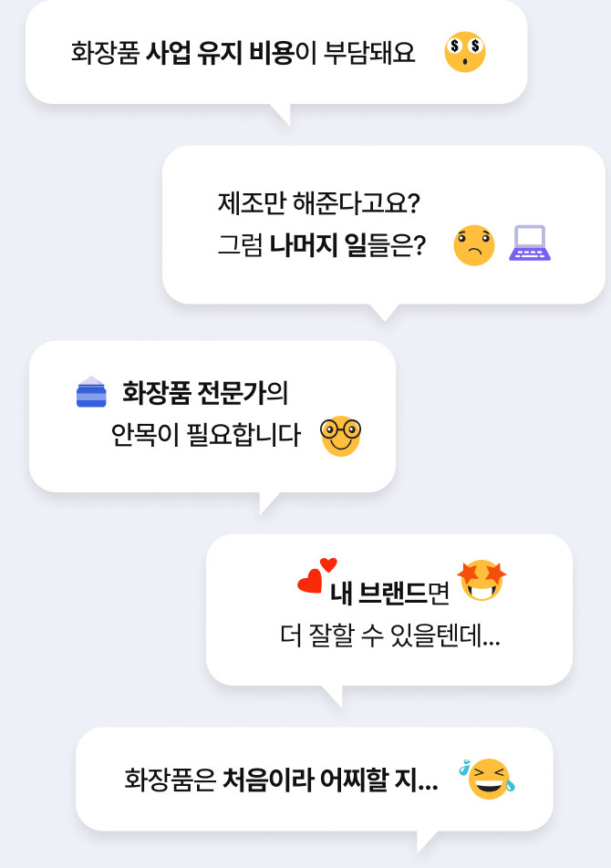Viewport: 611px width, 868px height.
Task: Select the "화장품은 처음이라 어찌할 지..." text
Action: click(281, 780)
